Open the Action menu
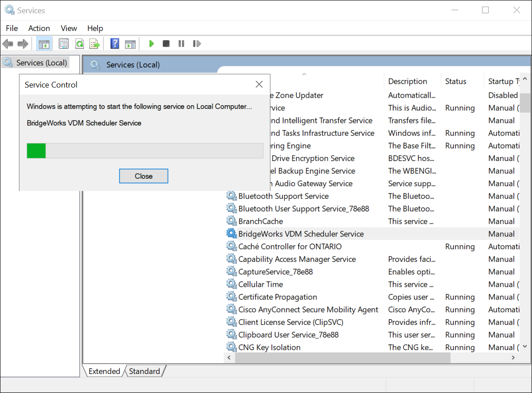The height and width of the screenshot is (393, 532). coord(39,28)
